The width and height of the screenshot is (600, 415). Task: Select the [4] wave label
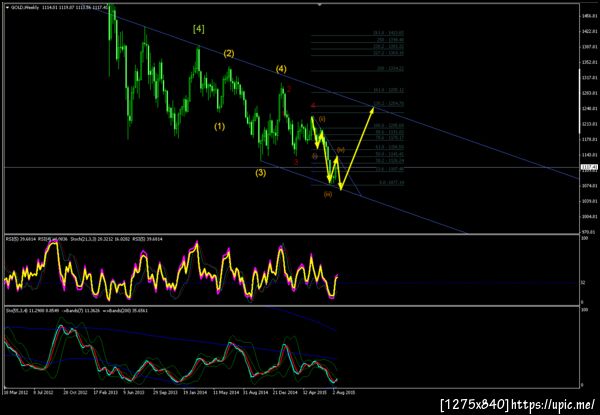199,29
